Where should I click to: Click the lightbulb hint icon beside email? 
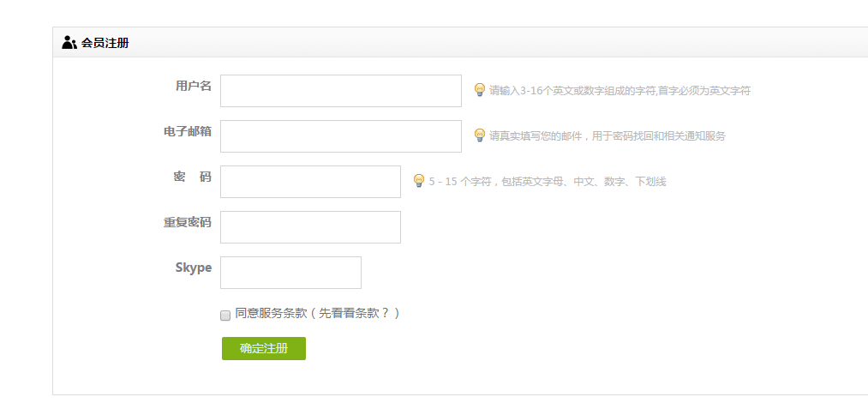pyautogui.click(x=480, y=135)
